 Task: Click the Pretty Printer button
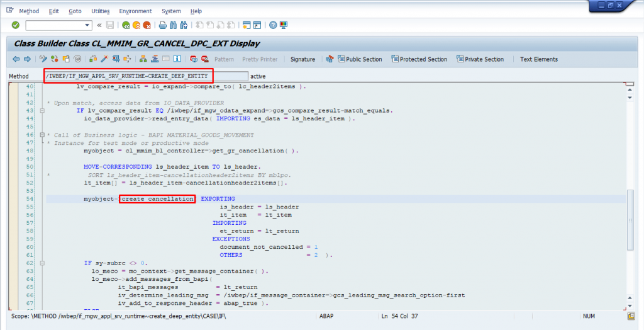click(260, 59)
